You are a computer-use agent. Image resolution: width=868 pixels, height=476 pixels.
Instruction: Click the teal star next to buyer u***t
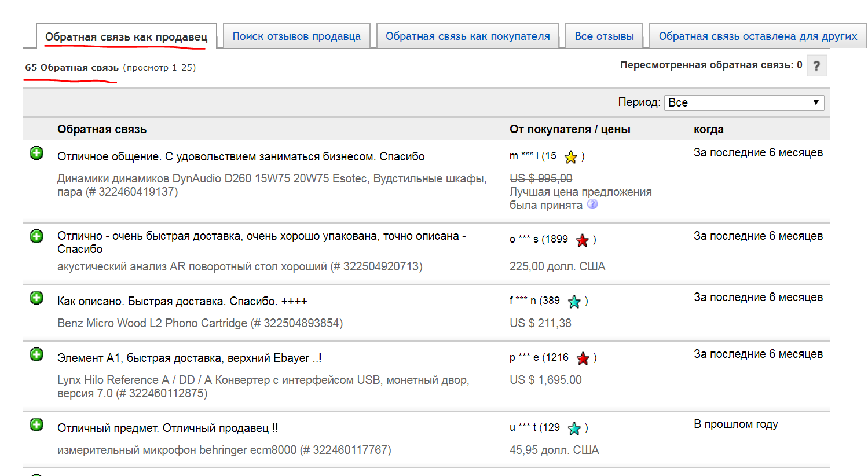coord(574,429)
